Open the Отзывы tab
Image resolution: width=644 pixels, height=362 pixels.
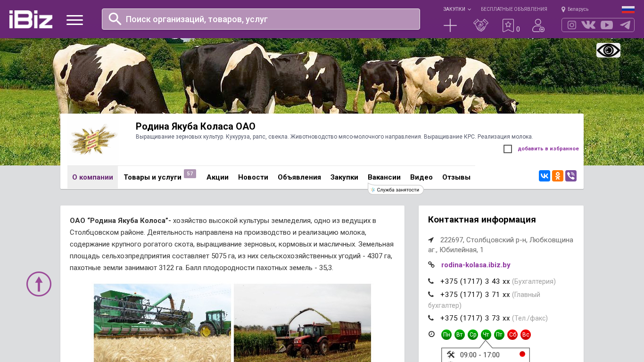point(456,177)
